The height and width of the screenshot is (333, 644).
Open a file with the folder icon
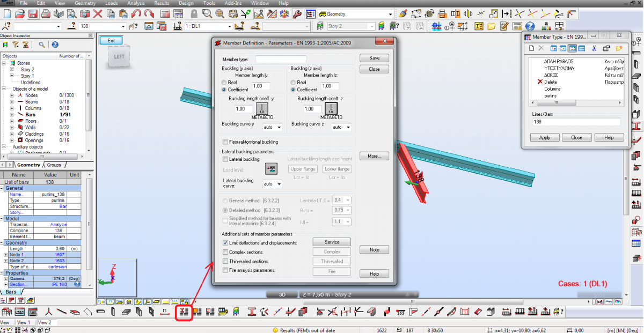tap(20, 14)
